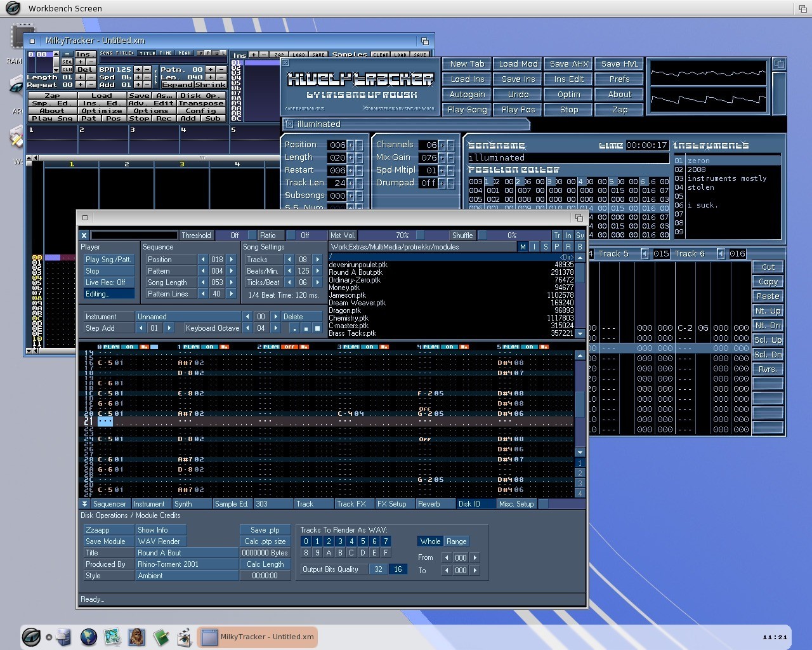Open the file drawer icon in the dock
Screen dimensions: 812x650
(64, 637)
